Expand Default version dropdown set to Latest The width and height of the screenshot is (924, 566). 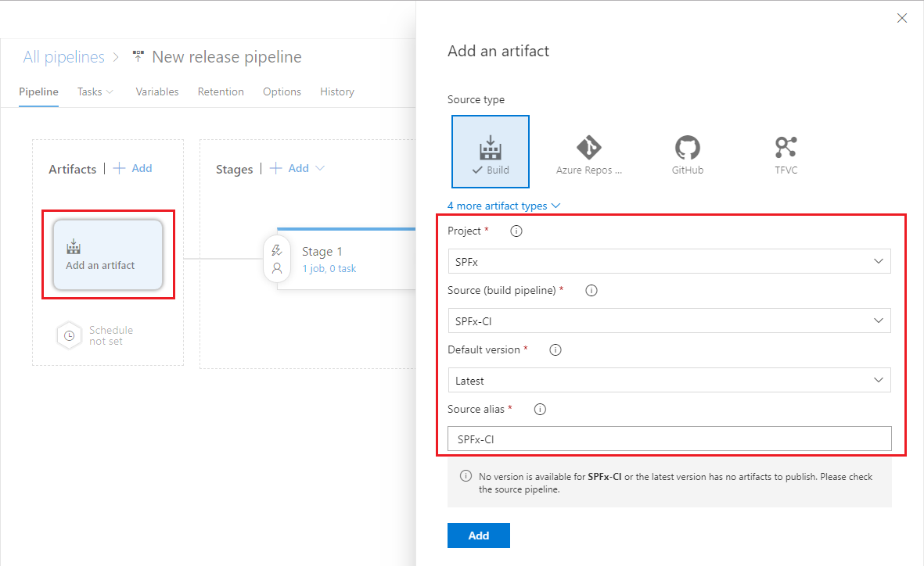click(x=669, y=380)
